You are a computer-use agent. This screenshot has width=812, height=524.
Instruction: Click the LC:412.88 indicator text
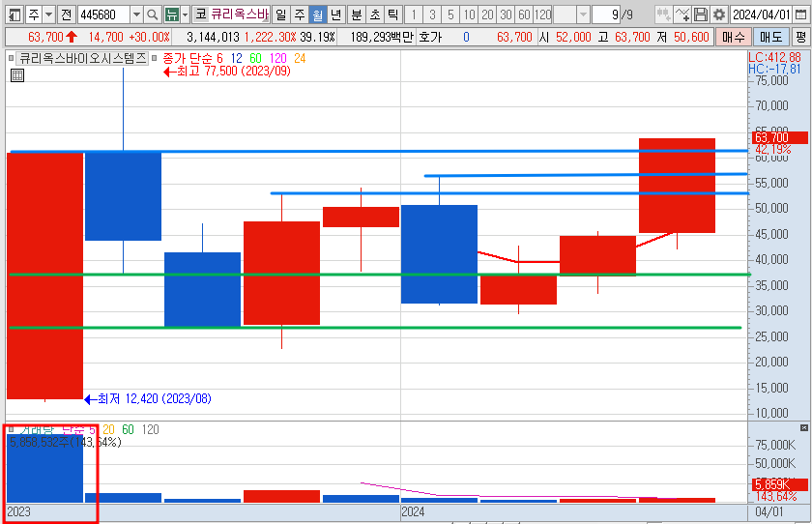[774, 57]
